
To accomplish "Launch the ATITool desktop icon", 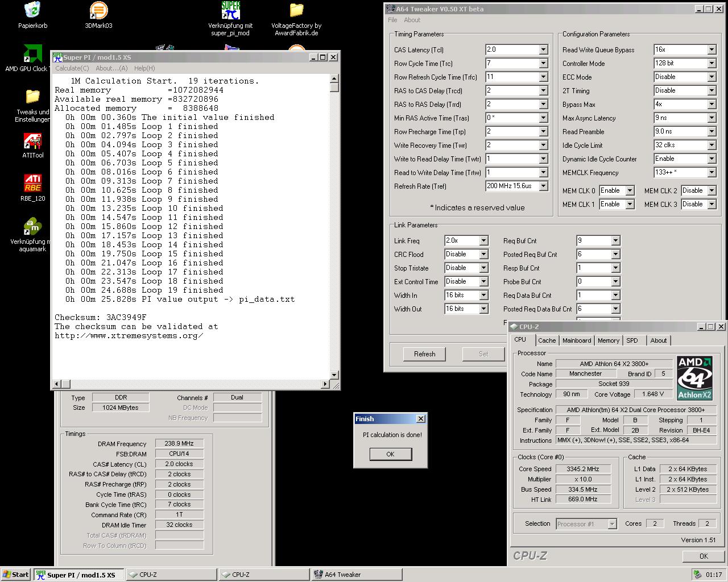I will 32,140.
